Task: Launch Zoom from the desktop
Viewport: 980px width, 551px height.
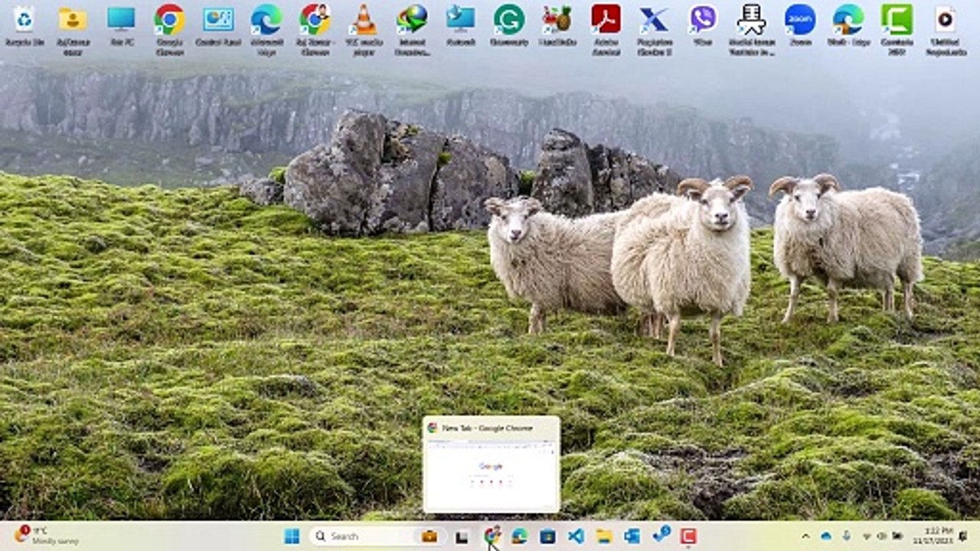Action: click(800, 28)
